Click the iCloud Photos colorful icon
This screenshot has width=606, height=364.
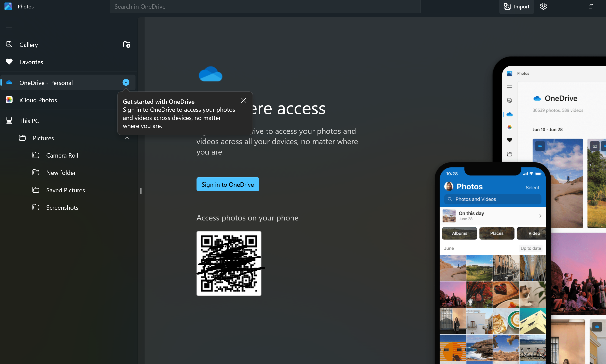pos(9,100)
